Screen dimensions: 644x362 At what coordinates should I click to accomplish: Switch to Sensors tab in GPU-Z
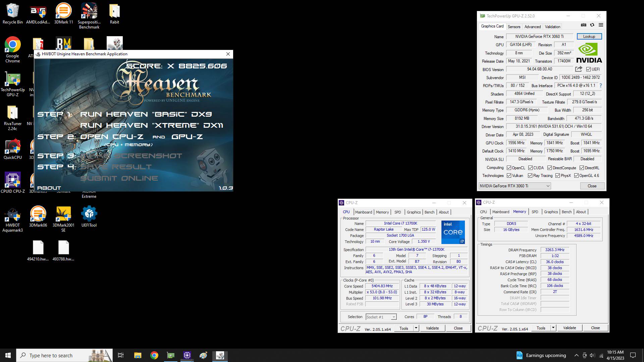pos(514,26)
